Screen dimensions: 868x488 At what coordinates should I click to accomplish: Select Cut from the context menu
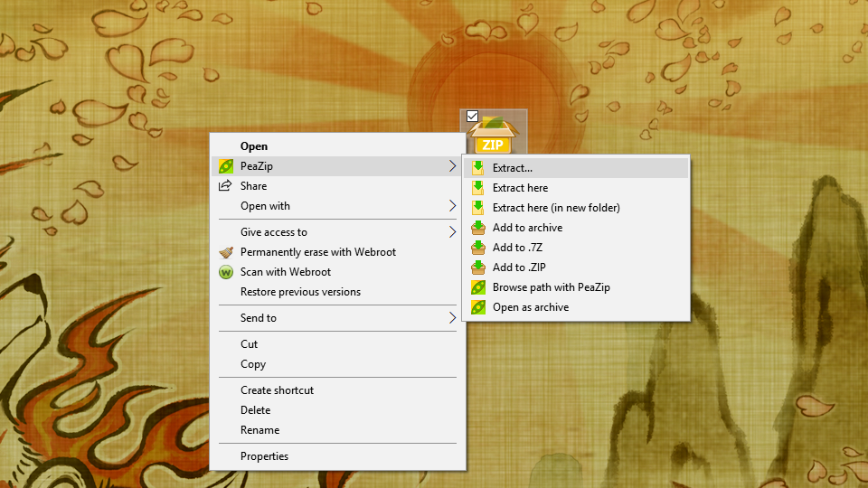(337, 344)
